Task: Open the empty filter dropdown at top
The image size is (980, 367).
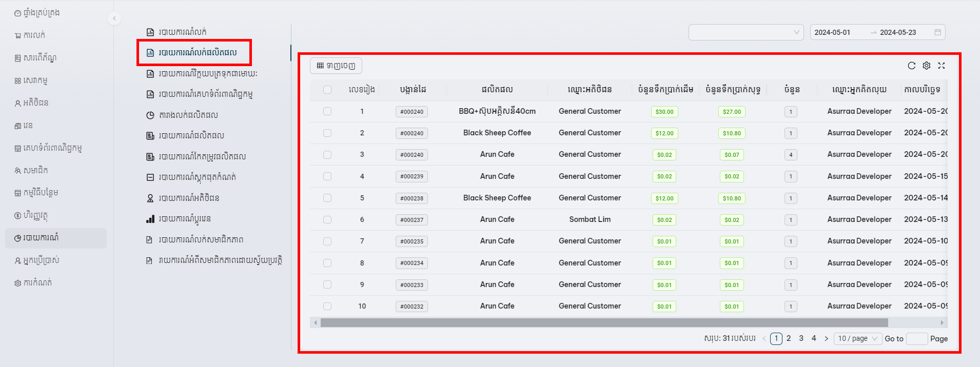Action: point(746,32)
